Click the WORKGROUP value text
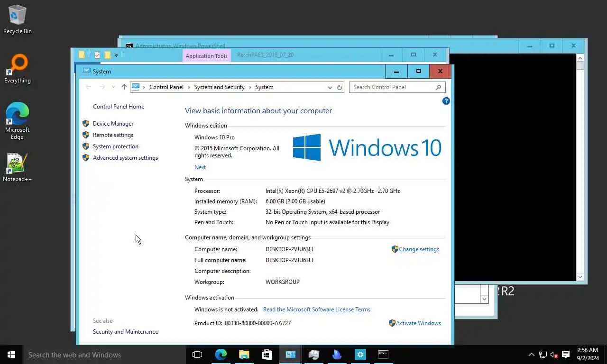607x364 pixels. 283,282
